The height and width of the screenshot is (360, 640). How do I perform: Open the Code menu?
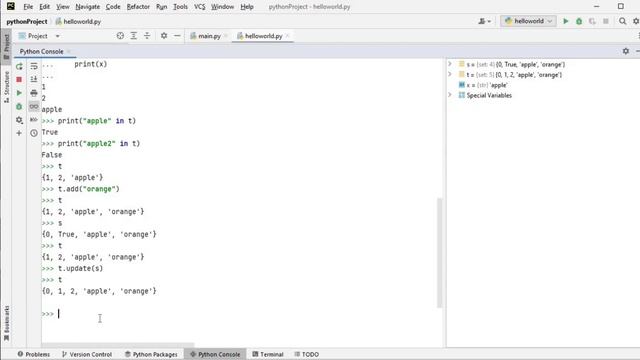coord(113,7)
